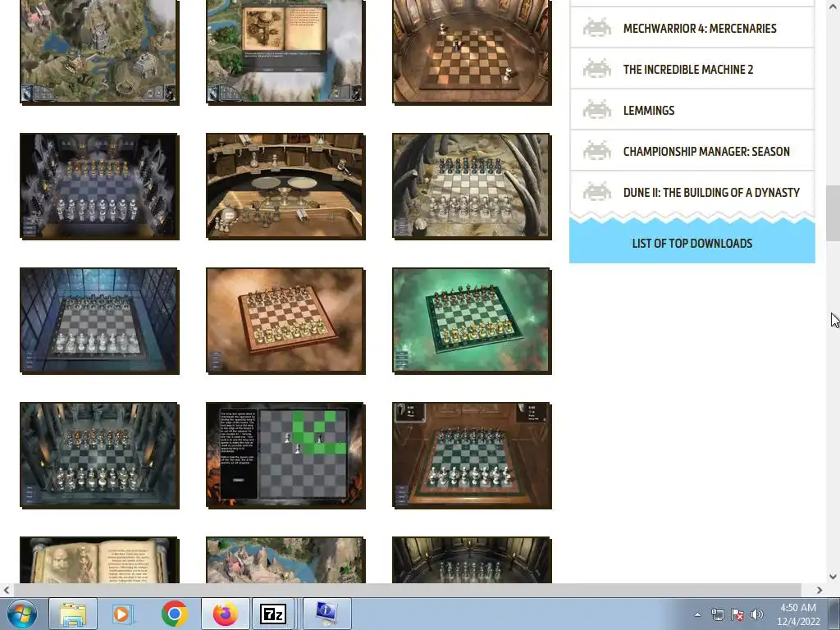Click the vertical scrollbar down arrow
The width and height of the screenshot is (840, 630).
[x=833, y=577]
